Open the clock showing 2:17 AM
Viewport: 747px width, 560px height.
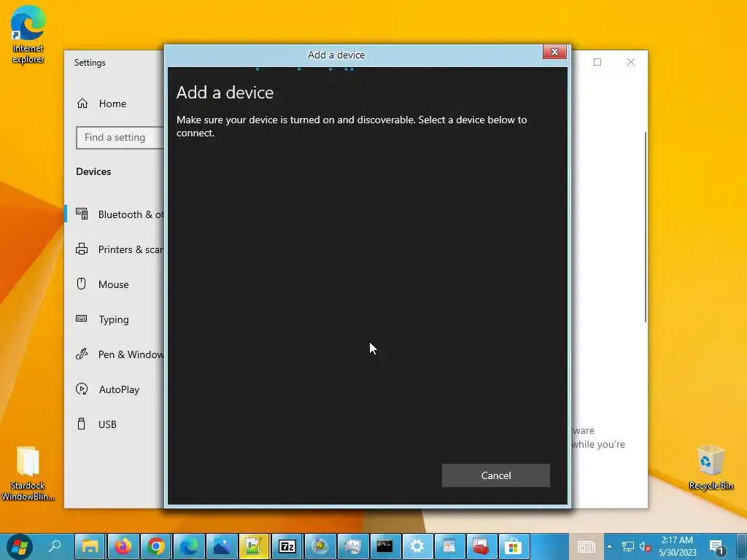click(677, 546)
